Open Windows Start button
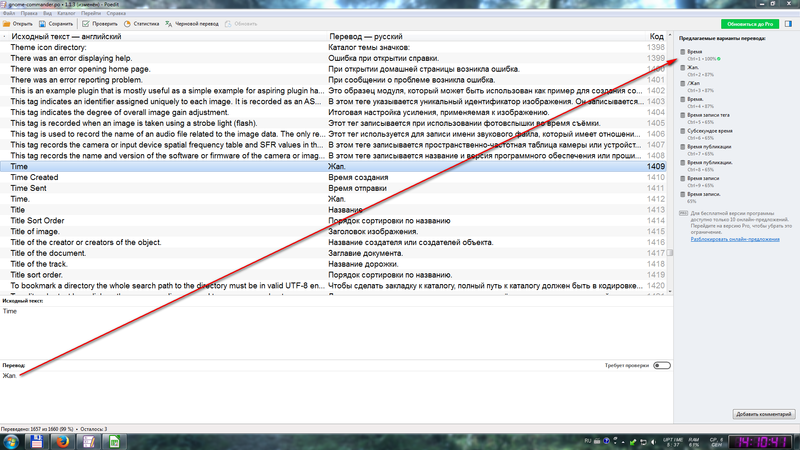This screenshot has height=450, width=800. [11, 442]
